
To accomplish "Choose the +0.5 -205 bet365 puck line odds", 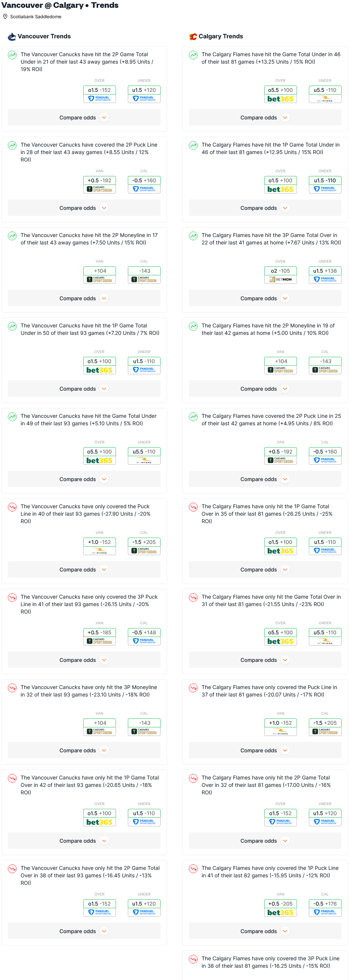I will click(x=280, y=907).
